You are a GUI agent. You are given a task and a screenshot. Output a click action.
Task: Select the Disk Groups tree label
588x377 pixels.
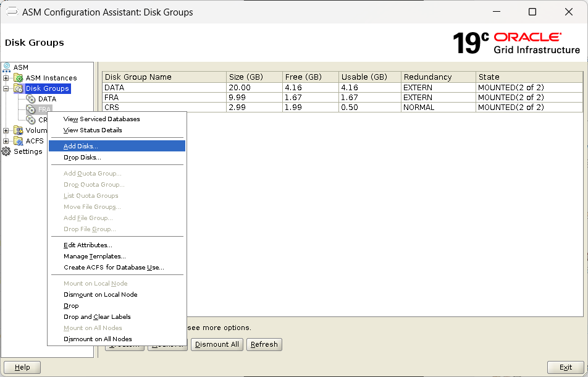coord(47,88)
